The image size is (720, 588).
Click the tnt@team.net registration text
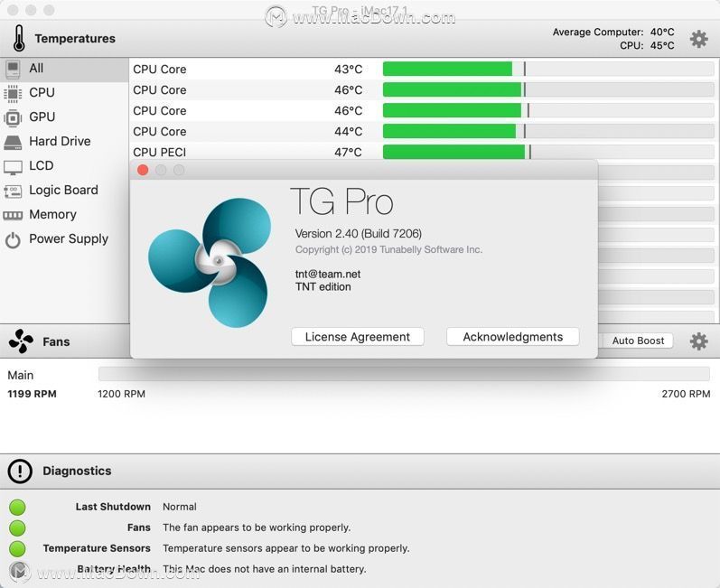pos(328,274)
